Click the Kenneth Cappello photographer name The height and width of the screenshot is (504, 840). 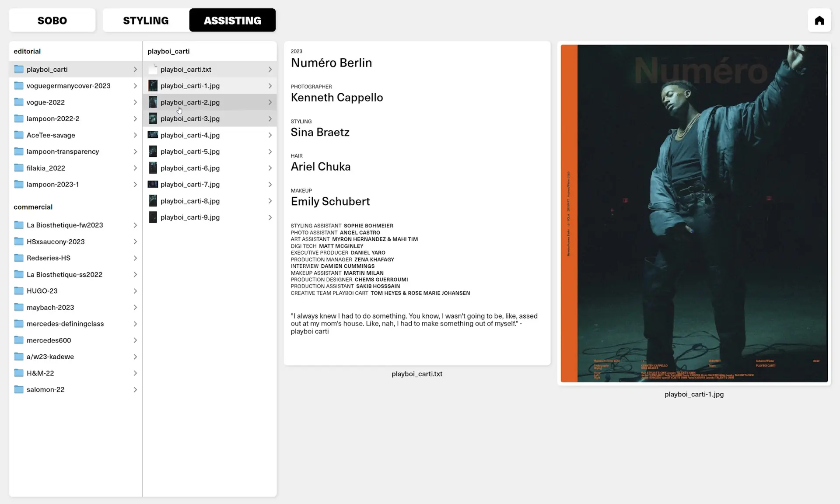pos(337,97)
